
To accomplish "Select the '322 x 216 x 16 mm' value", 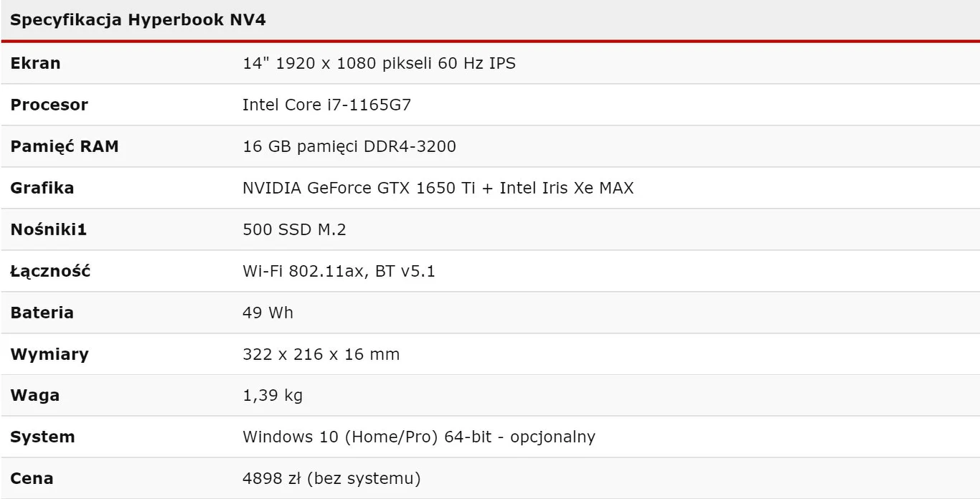I will point(321,354).
